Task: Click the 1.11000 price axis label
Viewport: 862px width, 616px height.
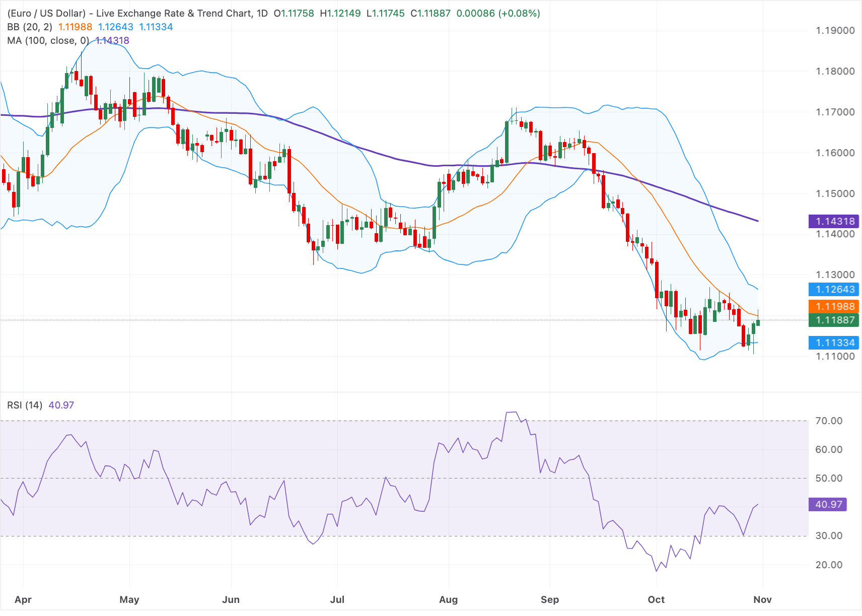Action: pos(835,356)
